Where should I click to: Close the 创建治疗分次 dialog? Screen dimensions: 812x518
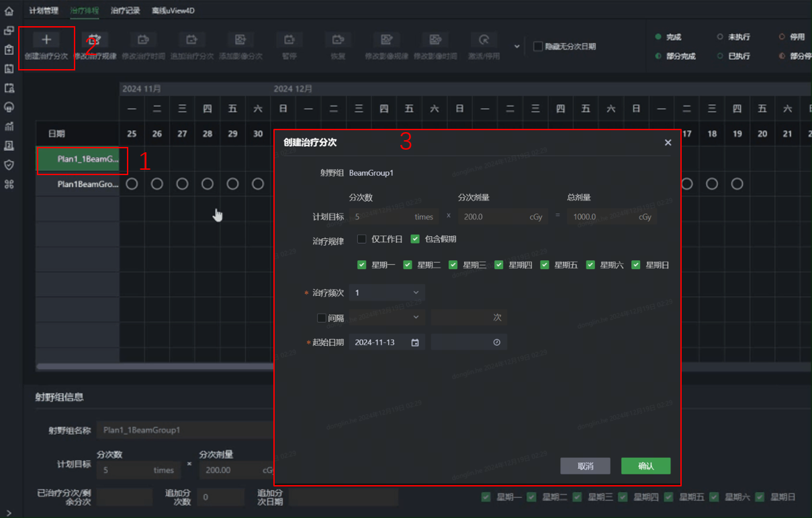(668, 142)
